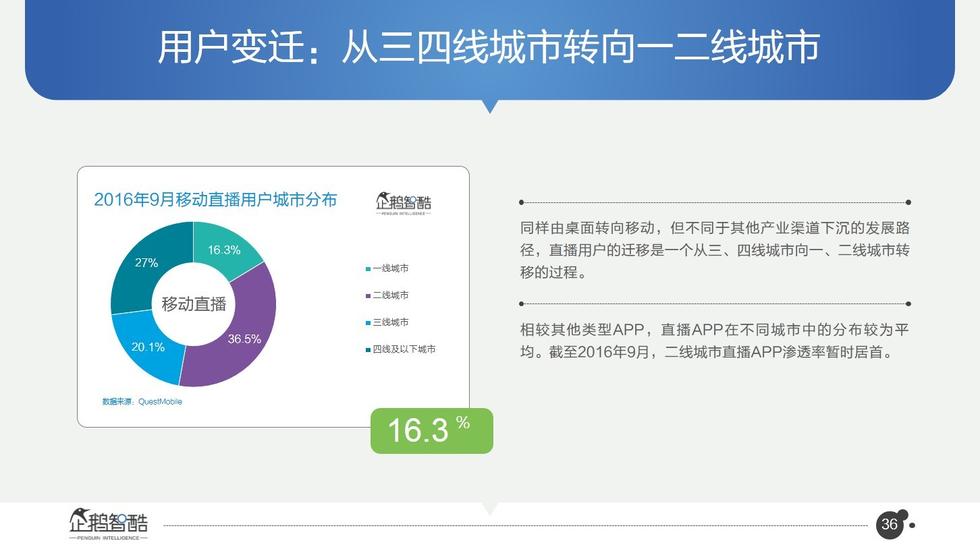Click the page number 36 badge

pyautogui.click(x=889, y=524)
